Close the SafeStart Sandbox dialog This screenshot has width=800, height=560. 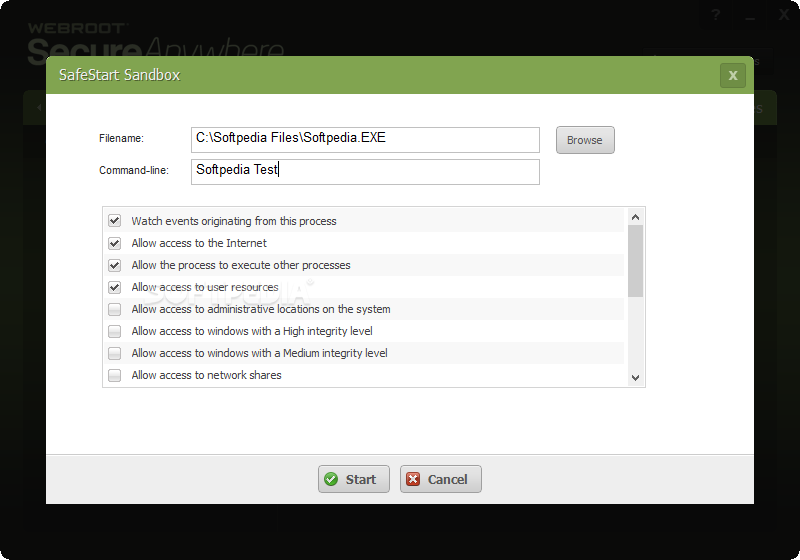[x=733, y=75]
